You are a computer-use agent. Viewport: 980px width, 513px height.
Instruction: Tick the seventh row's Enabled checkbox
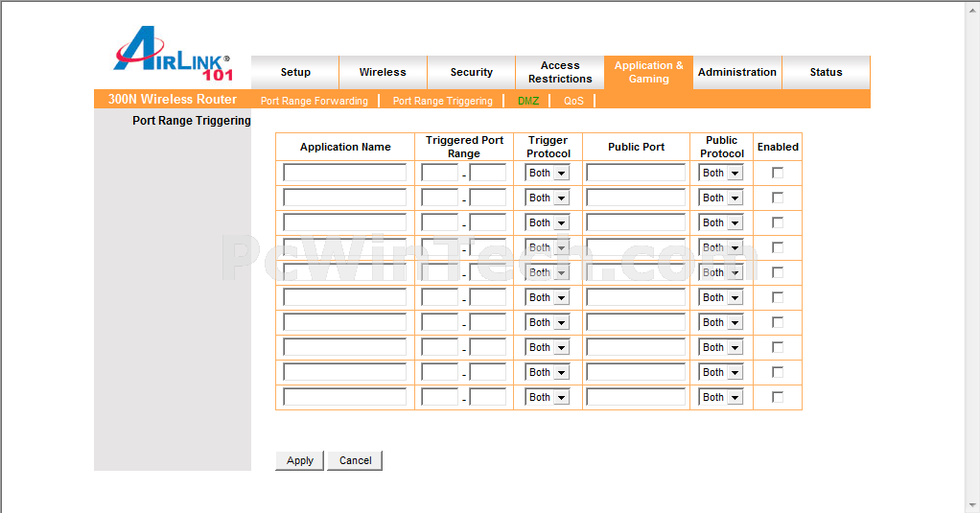(x=778, y=322)
